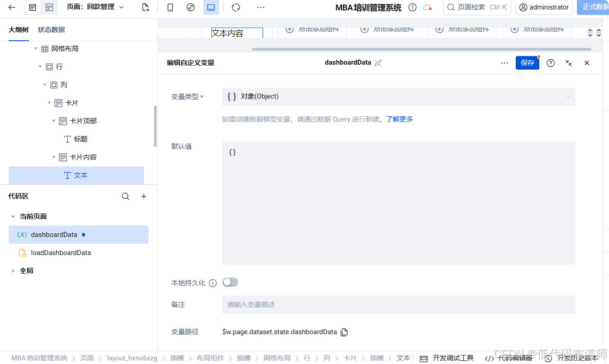
Task: Open the 页面: 回款管理 page selector dropdown
Action: pos(95,7)
